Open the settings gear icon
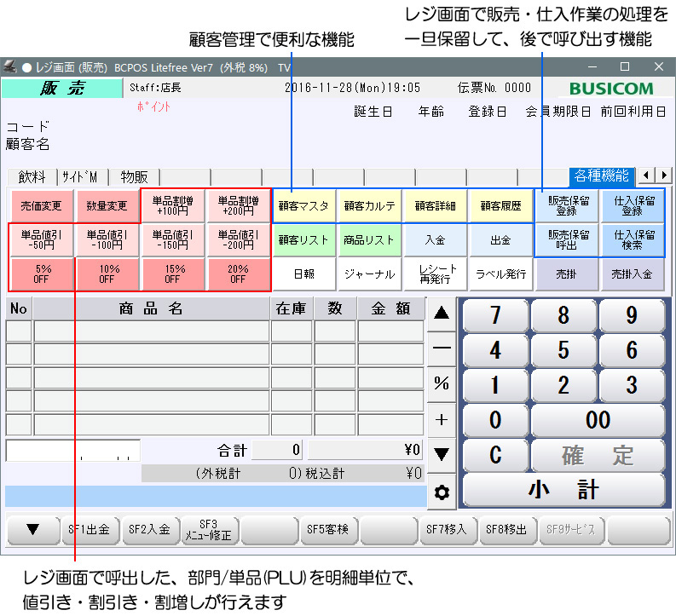This screenshot has height=616, width=676. (442, 492)
